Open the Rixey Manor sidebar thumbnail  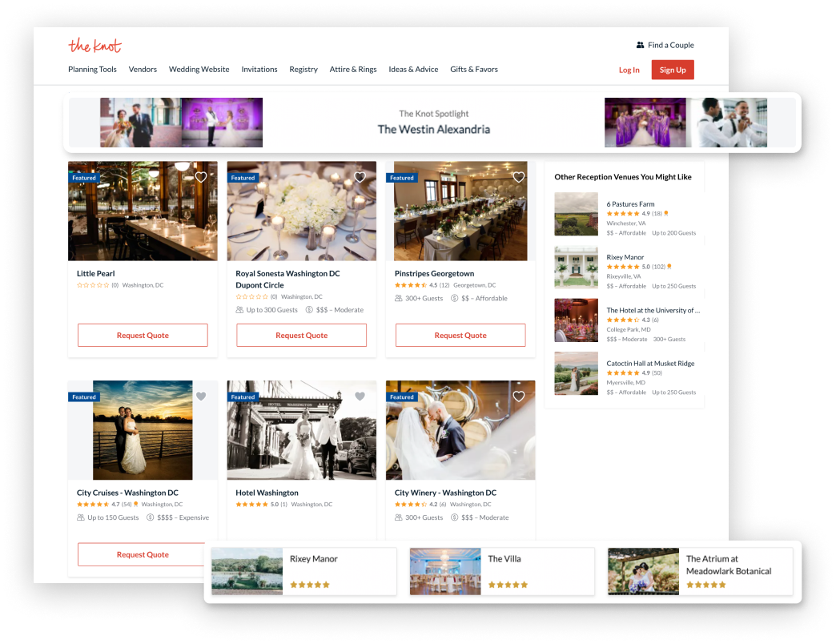point(577,267)
